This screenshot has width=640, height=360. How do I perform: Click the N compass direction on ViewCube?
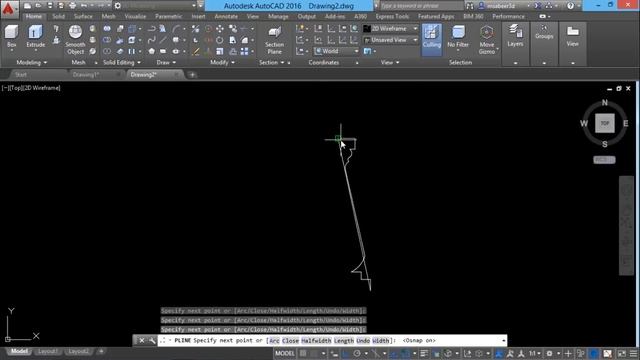(x=604, y=102)
